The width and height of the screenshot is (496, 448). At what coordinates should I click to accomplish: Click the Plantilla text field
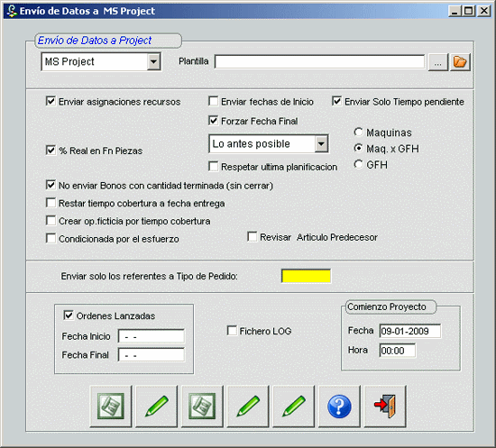pos(319,61)
